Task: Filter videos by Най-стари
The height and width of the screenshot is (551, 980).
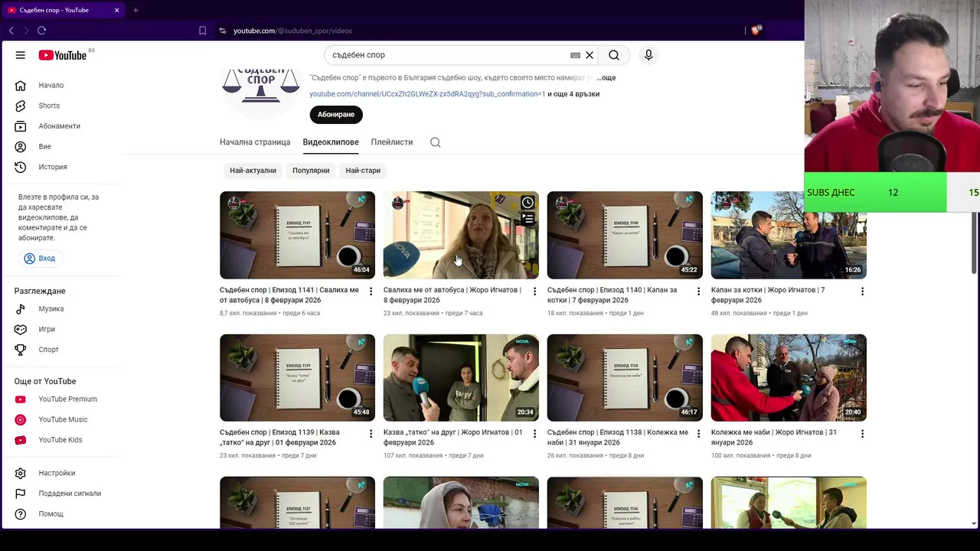Action: (x=363, y=171)
